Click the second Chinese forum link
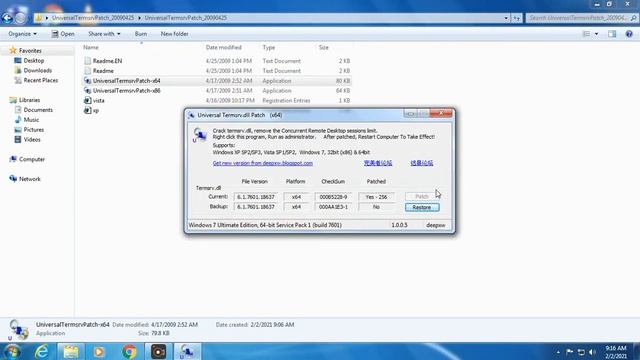This screenshot has width=640, height=360. click(422, 163)
